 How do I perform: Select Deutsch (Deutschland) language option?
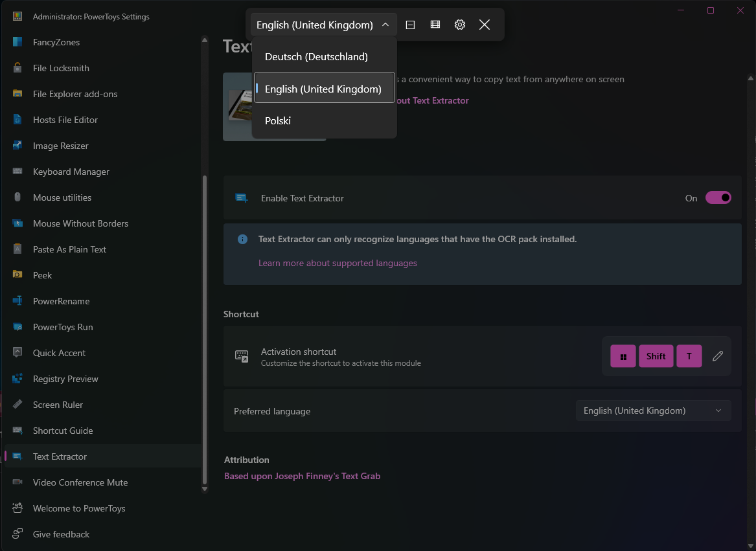[x=324, y=56]
